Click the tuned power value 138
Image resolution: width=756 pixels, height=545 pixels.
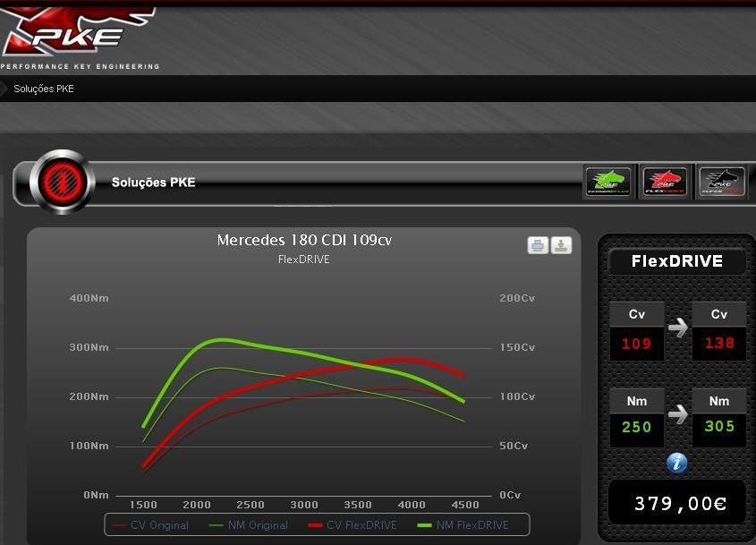coord(719,343)
